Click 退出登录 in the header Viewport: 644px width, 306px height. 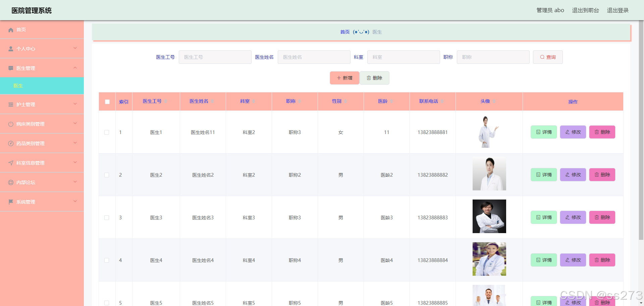tap(618, 10)
